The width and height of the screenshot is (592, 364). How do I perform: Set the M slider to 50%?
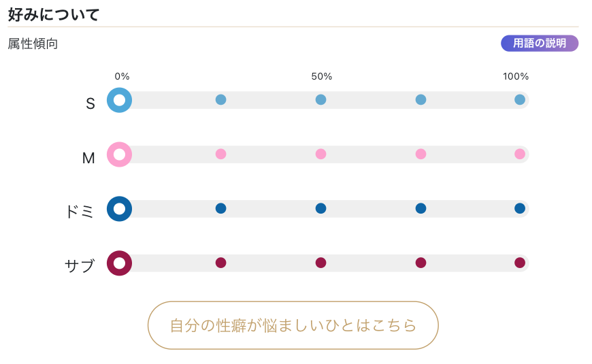click(x=320, y=154)
